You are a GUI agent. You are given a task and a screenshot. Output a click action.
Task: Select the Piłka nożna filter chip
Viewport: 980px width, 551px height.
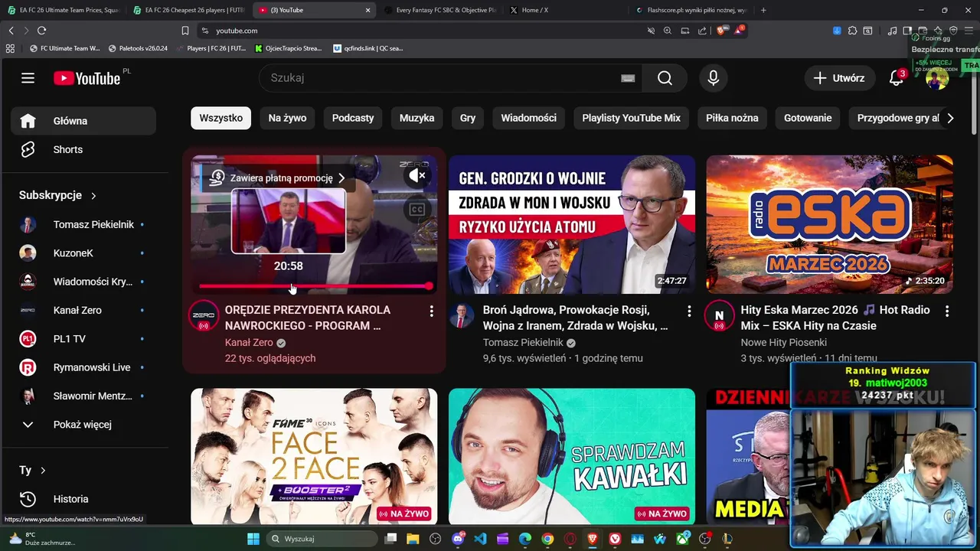click(x=732, y=118)
